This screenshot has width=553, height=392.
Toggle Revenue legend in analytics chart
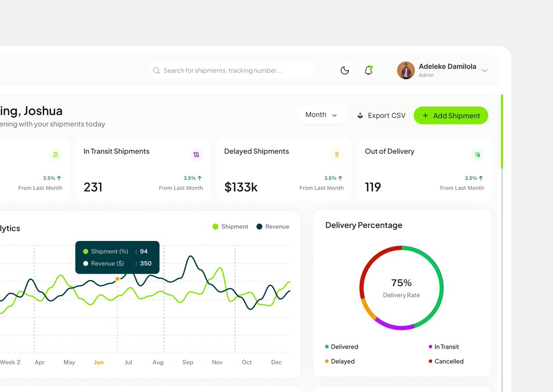pyautogui.click(x=273, y=227)
